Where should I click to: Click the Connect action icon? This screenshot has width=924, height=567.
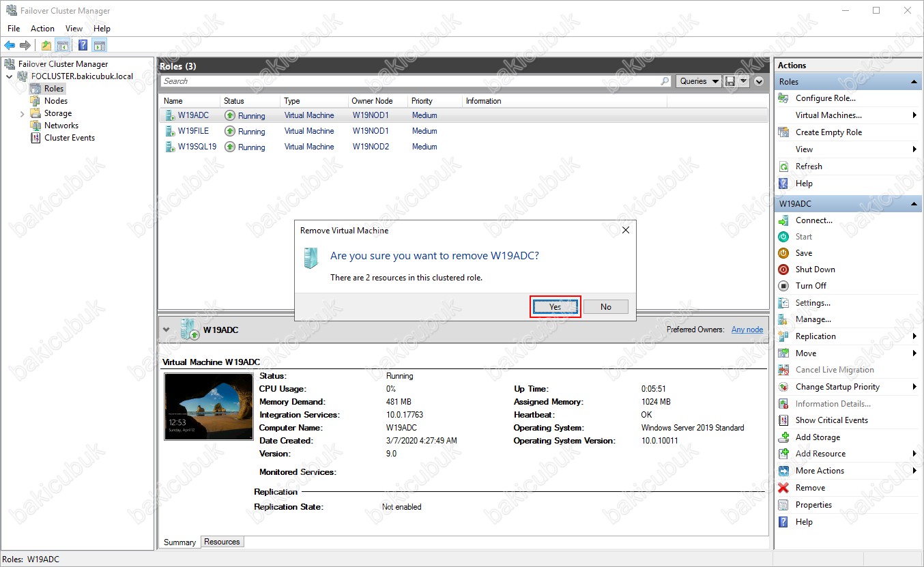pos(783,220)
